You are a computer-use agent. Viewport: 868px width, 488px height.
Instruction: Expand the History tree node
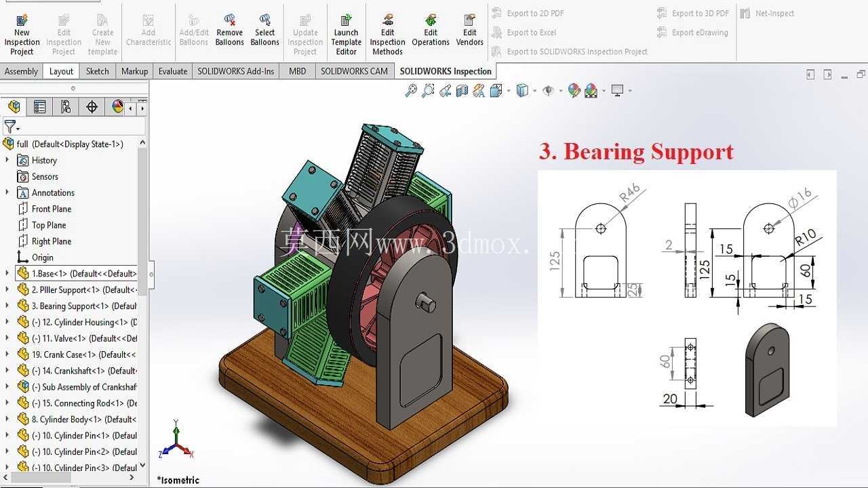tap(7, 160)
